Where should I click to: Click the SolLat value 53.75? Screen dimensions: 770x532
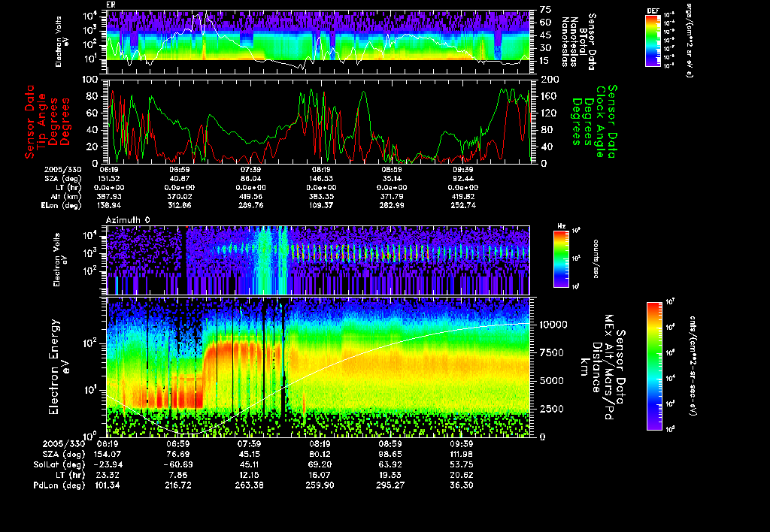tap(462, 465)
